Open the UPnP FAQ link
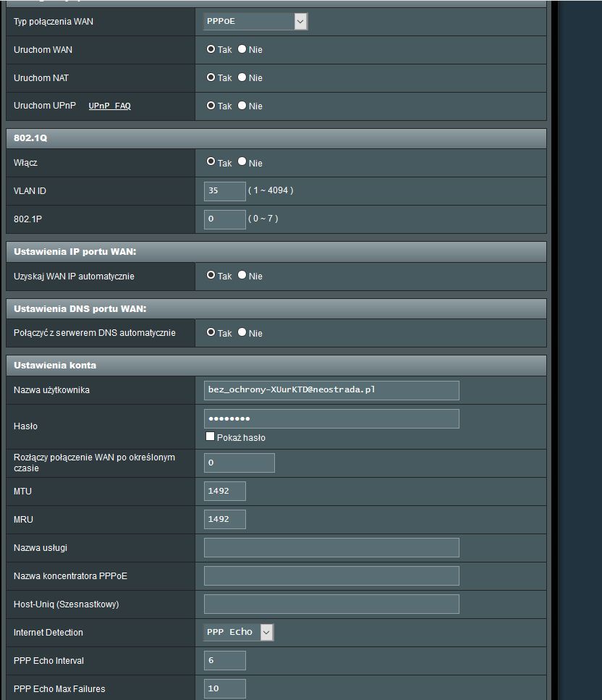This screenshot has height=700, width=602. click(x=109, y=106)
